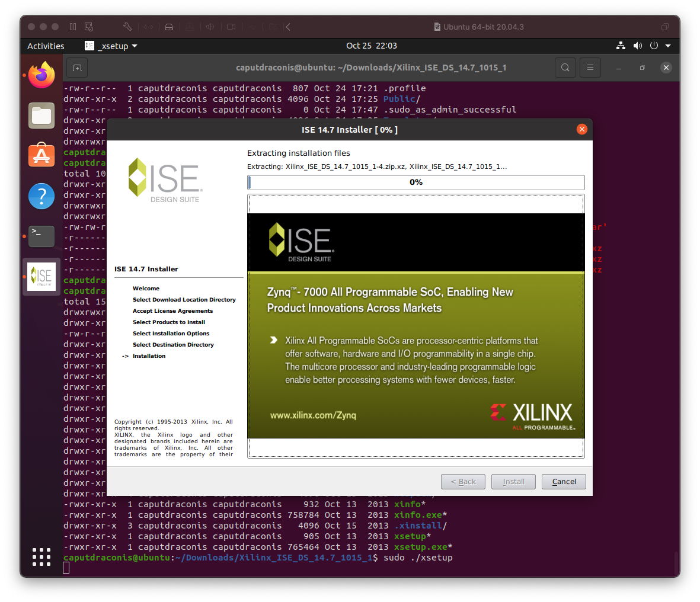The image size is (700, 602).
Task: Click the CD/DVD drive icon in VMware toolbar
Action: tap(190, 27)
